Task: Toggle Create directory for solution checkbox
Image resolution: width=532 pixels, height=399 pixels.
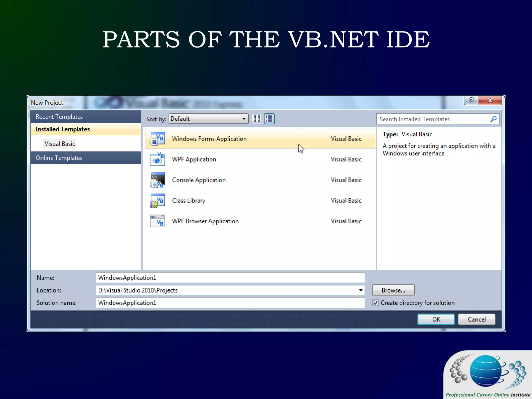Action: (x=375, y=303)
